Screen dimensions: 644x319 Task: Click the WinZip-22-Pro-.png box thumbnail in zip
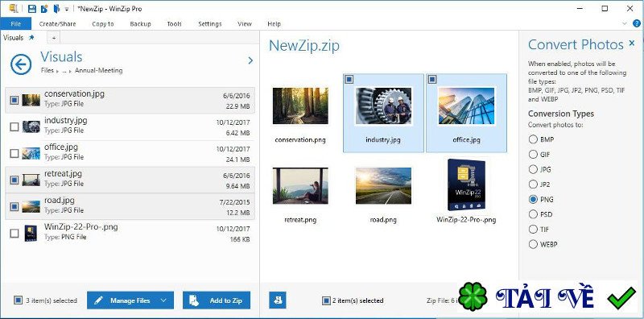[466, 184]
